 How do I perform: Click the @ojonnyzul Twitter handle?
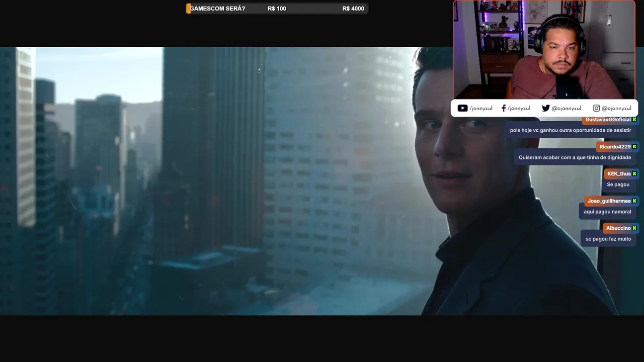(x=567, y=108)
